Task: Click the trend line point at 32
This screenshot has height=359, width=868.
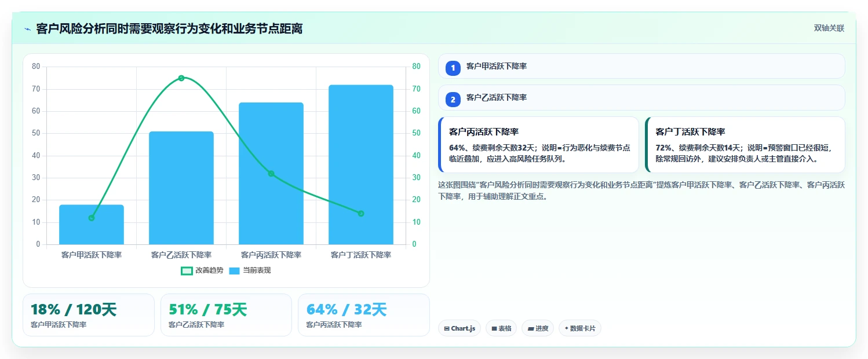Action: pyautogui.click(x=271, y=174)
